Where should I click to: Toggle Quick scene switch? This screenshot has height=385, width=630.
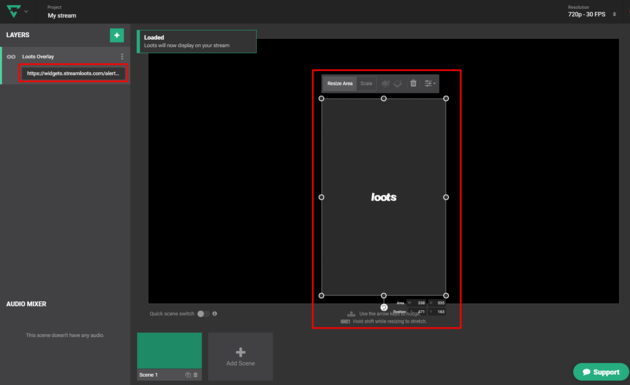pos(203,314)
